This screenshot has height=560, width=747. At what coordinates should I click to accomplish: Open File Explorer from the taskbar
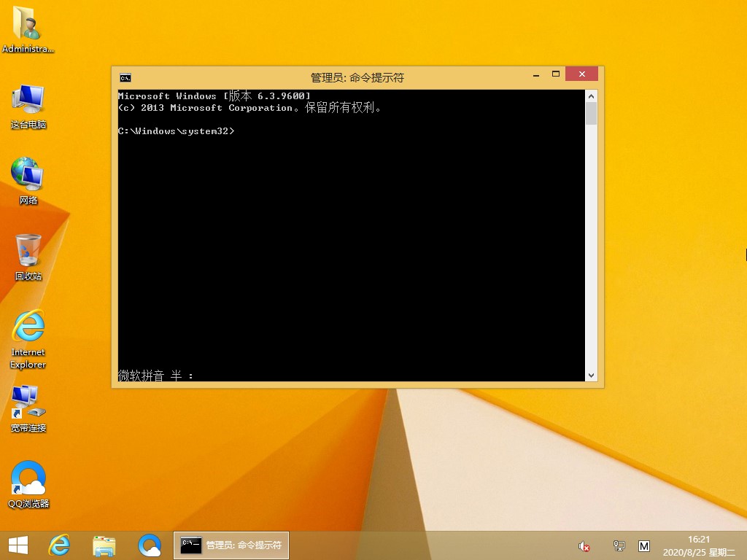pos(104,545)
